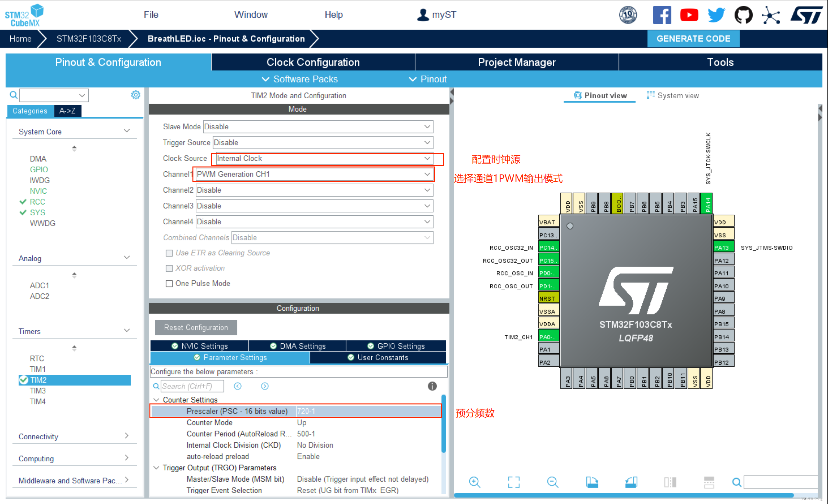The image size is (828, 504).
Task: Click the parameter Search (Ctrl+F) field
Action: [x=192, y=386]
